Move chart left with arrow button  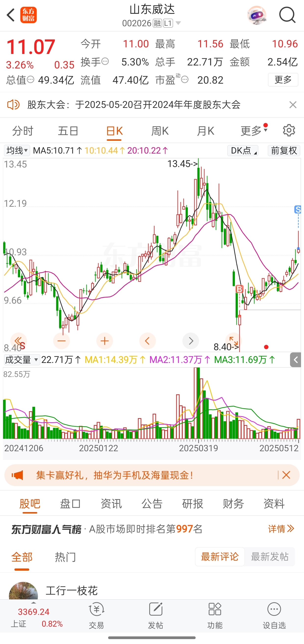148,341
